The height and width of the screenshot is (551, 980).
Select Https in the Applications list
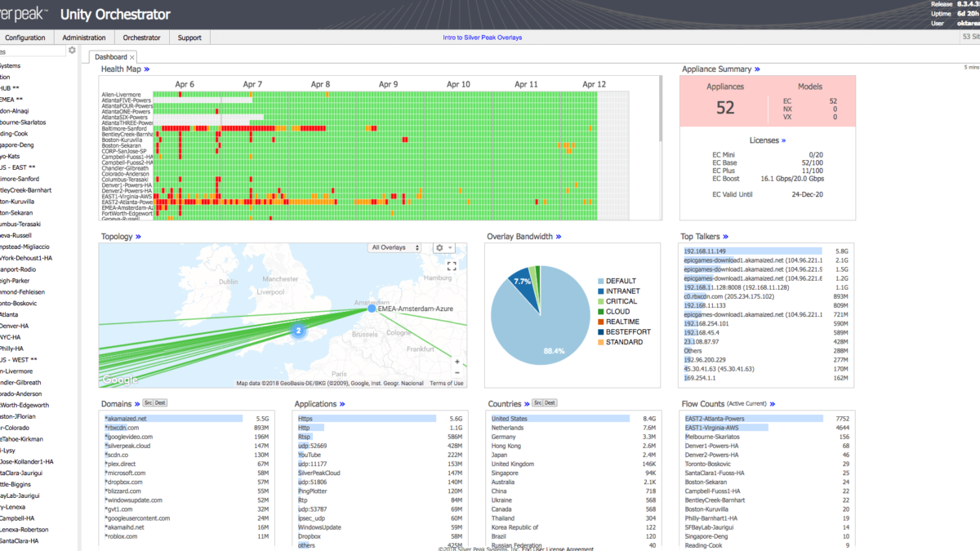tap(381, 419)
